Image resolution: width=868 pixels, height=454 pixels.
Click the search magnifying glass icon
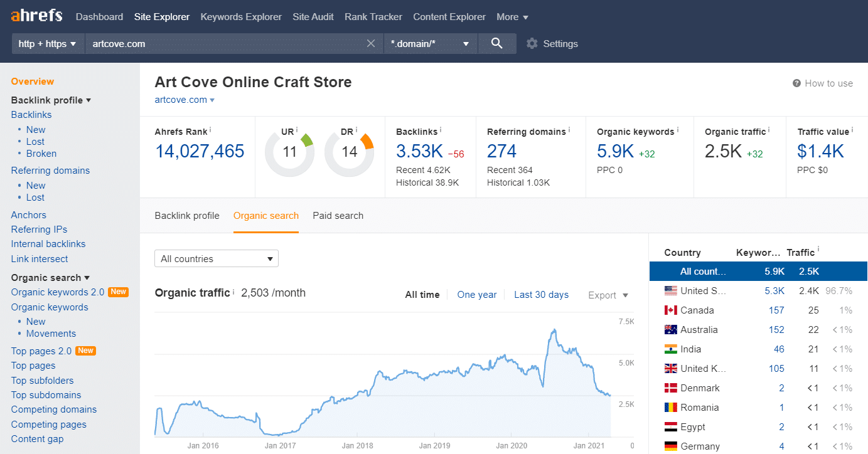click(x=496, y=43)
